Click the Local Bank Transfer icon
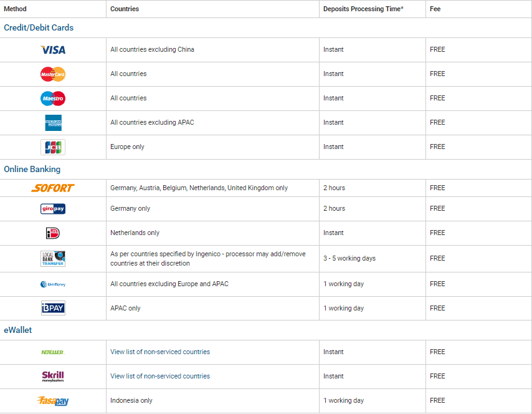The height and width of the screenshot is (414, 532). click(53, 259)
